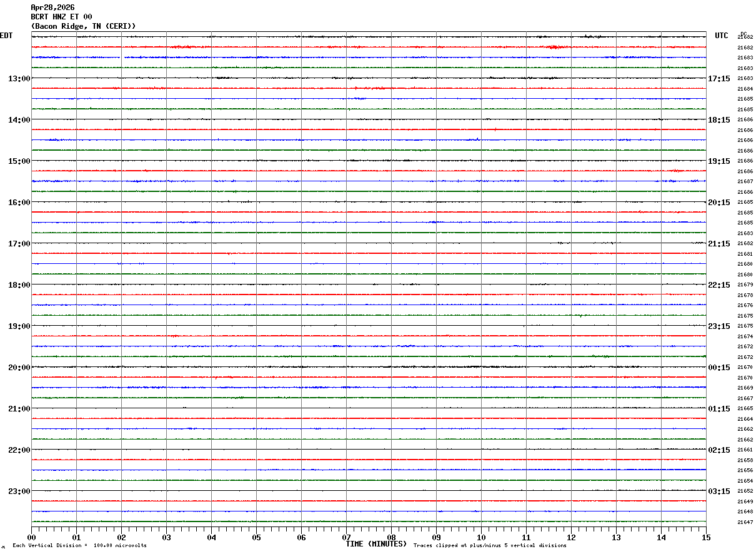Image resolution: width=756 pixels, height=554 pixels.
Task: Click the DC value "21678"
Action: coord(745,295)
